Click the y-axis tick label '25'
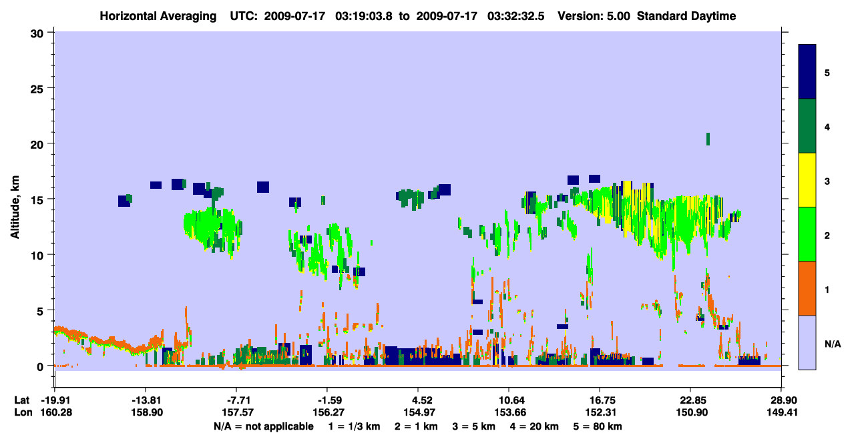 pos(38,88)
